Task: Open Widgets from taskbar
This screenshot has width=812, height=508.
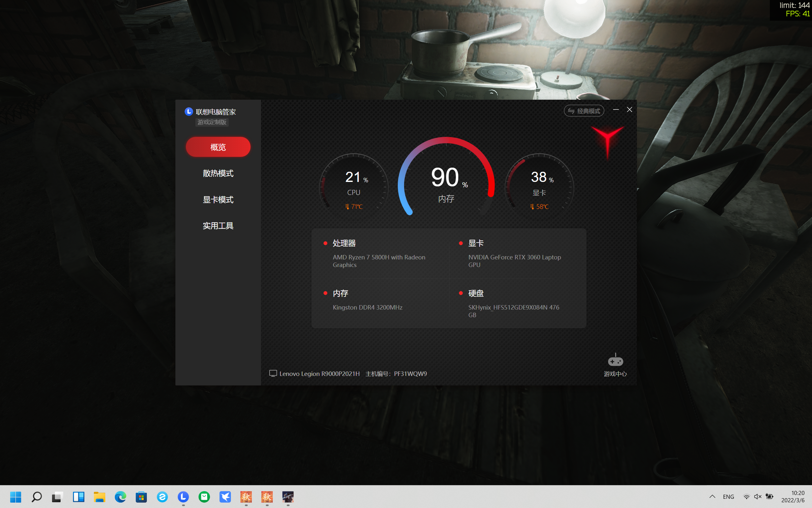Action: click(79, 497)
